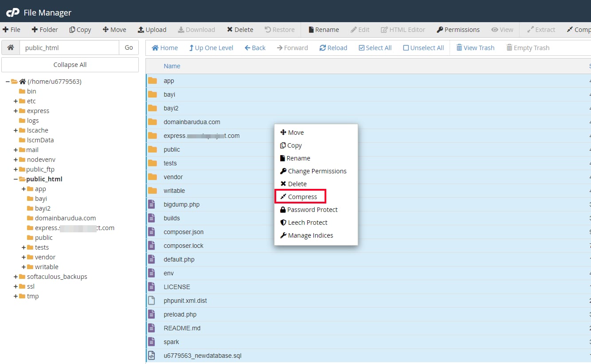Collapse the public_html tree folder
The image size is (591, 364).
16,179
